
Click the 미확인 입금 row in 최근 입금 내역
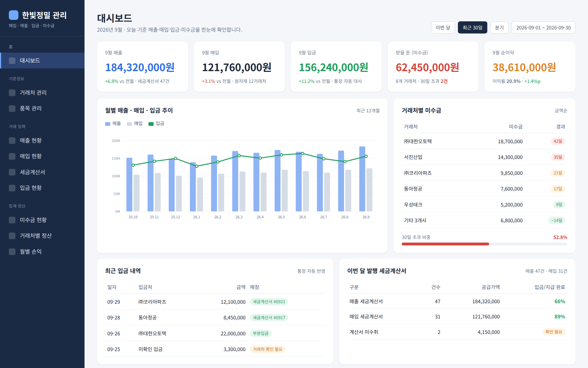215,349
